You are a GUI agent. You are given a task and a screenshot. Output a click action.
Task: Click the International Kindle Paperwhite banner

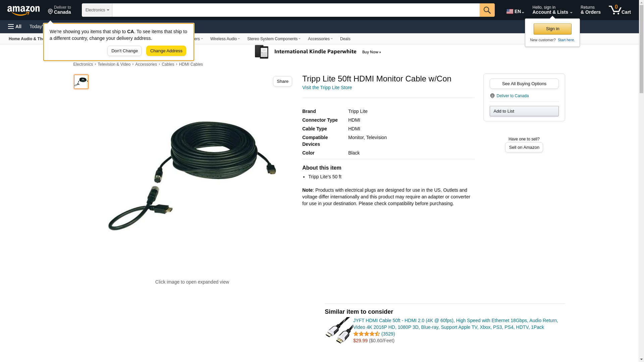pyautogui.click(x=318, y=52)
